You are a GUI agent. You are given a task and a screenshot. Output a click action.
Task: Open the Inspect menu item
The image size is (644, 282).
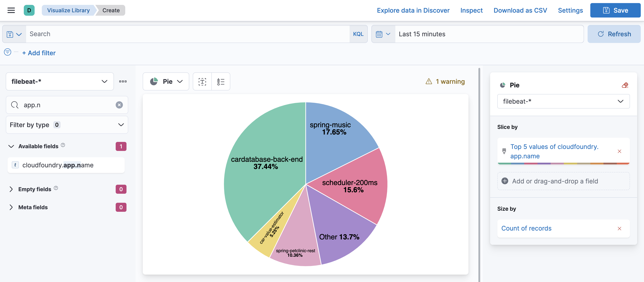click(471, 10)
